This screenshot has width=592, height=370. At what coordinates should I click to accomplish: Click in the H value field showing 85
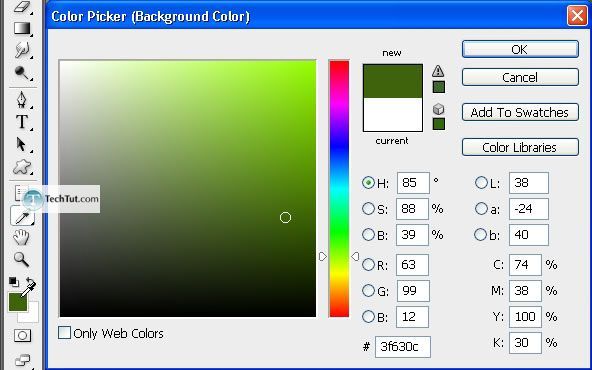[413, 183]
